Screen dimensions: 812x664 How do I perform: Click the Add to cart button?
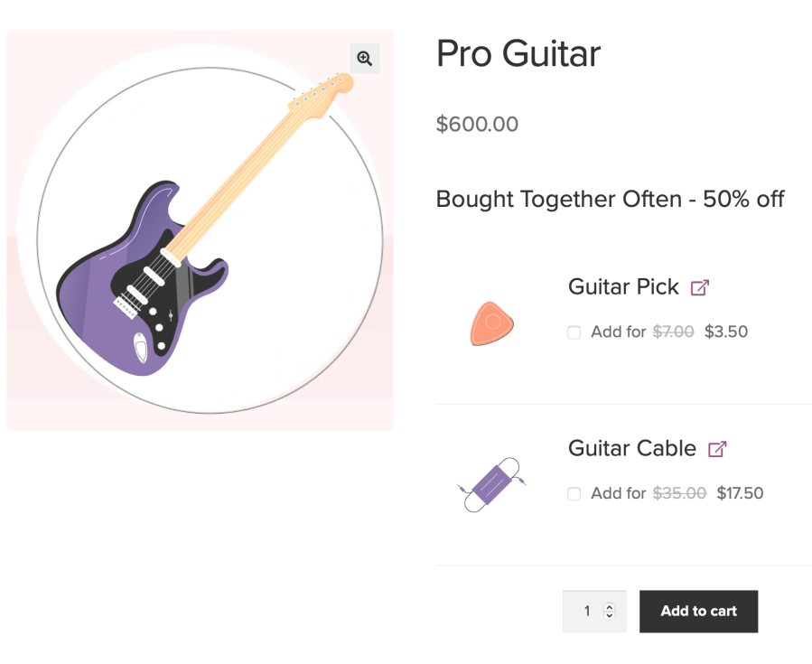coord(698,611)
